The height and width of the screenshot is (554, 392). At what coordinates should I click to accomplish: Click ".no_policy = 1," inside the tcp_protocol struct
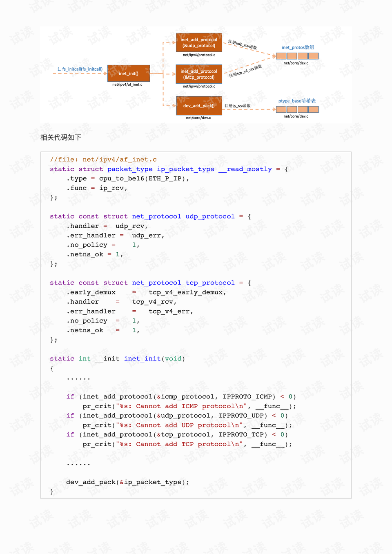[x=103, y=321]
